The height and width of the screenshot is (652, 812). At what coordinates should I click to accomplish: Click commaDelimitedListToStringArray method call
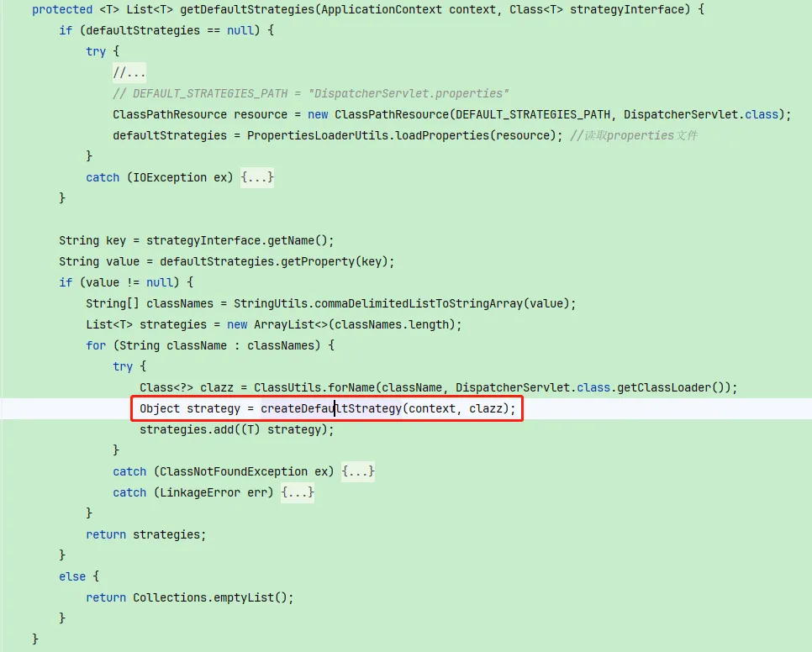pyautogui.click(x=419, y=304)
